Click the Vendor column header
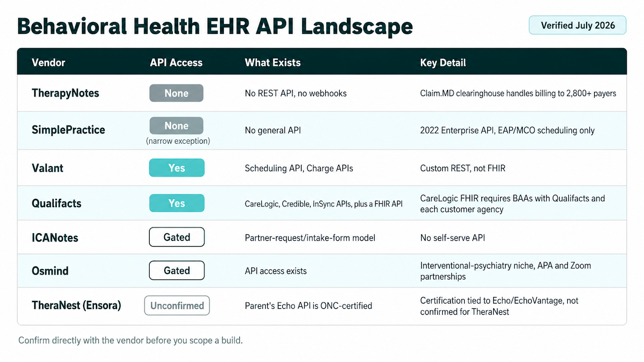The height and width of the screenshot is (362, 644). coord(48,63)
